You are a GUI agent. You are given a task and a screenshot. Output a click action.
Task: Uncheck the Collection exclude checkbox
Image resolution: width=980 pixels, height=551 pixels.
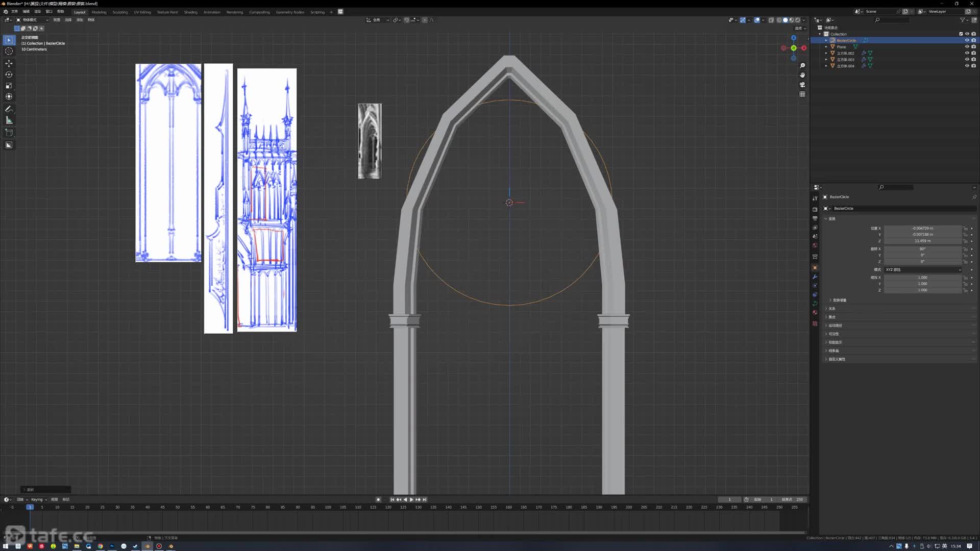pyautogui.click(x=961, y=34)
